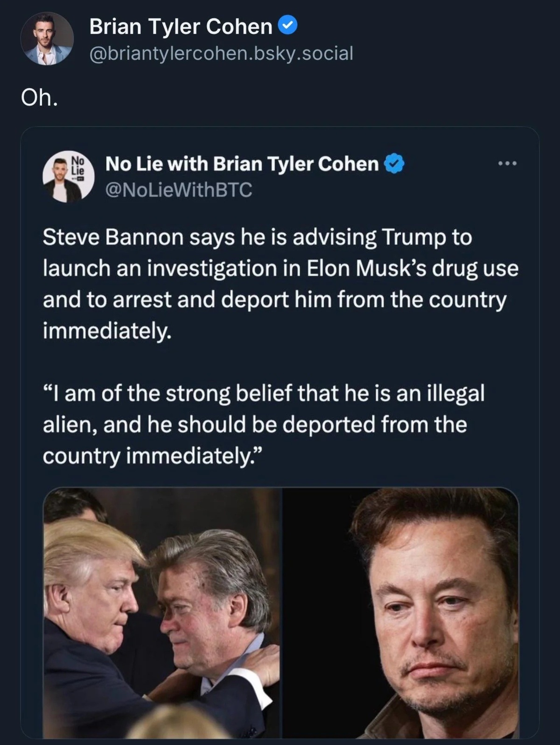Open the No Lie quoted post avatar
The width and height of the screenshot is (560, 745).
click(68, 176)
